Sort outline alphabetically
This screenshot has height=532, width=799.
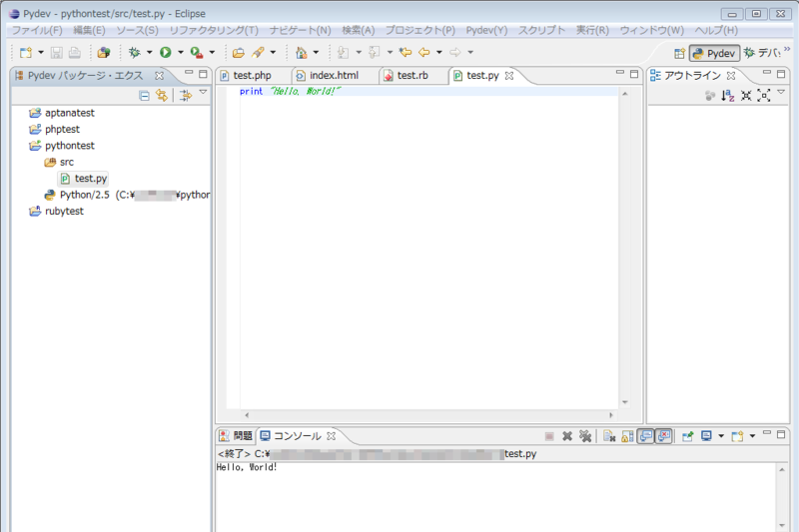728,95
